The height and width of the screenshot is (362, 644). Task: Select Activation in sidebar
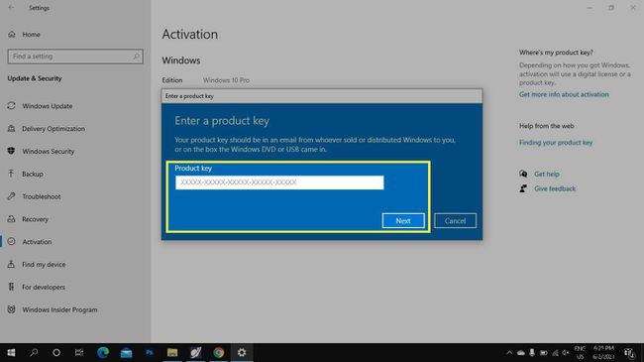(37, 241)
